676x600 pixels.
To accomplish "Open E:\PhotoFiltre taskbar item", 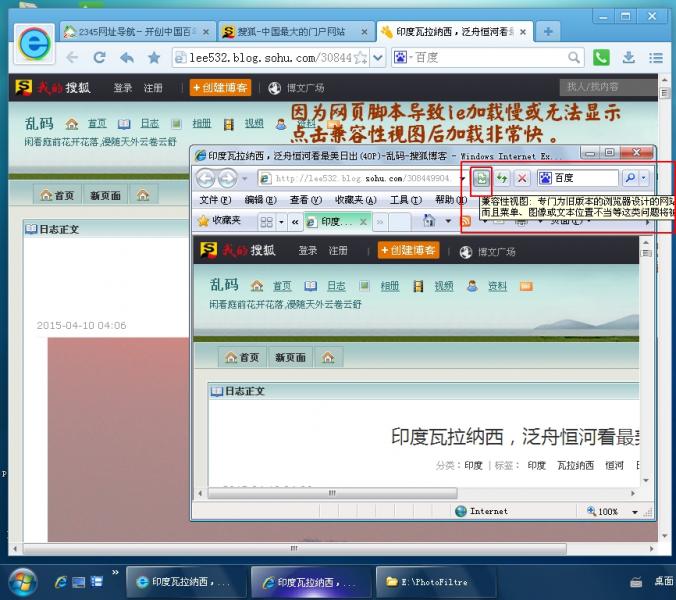I will (x=436, y=582).
